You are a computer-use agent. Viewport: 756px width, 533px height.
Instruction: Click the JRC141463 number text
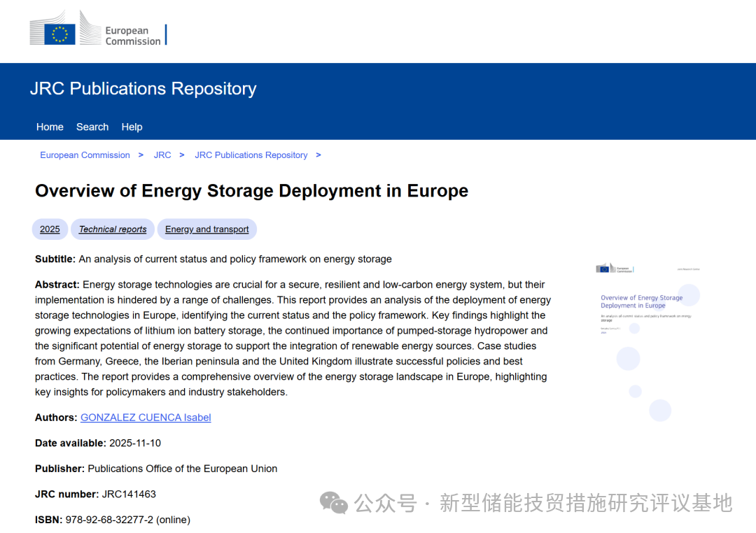[129, 494]
